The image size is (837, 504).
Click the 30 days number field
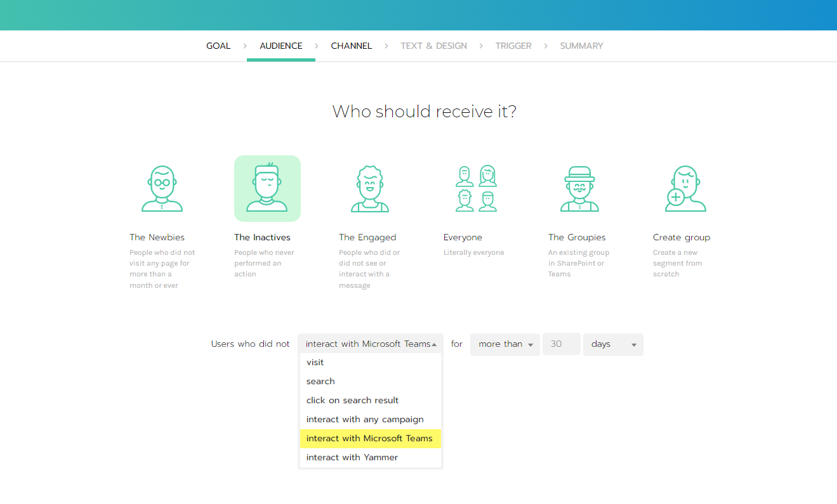tap(562, 344)
